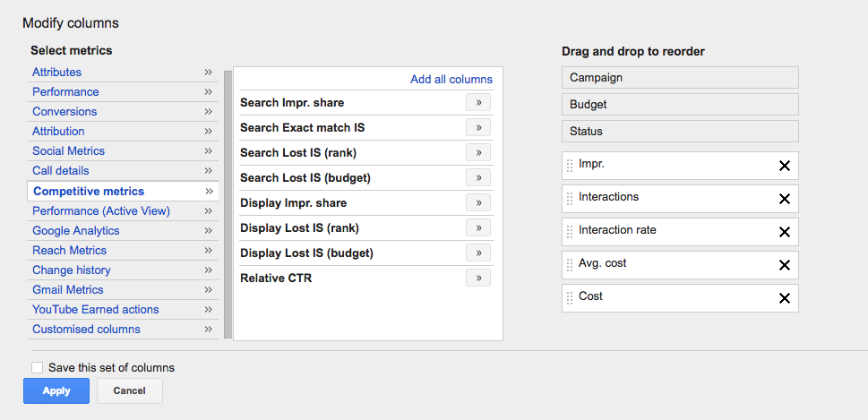Remove the Avg. cost column with X
The height and width of the screenshot is (420, 868).
(784, 265)
